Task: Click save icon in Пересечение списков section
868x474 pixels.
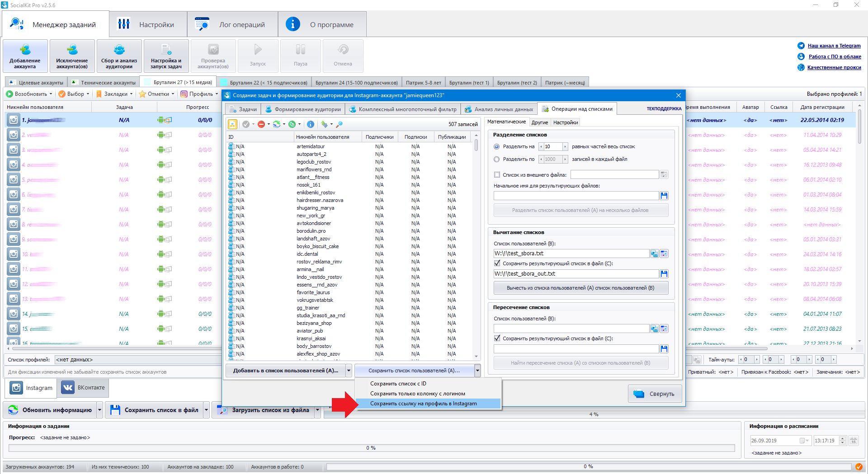Action: 664,349
